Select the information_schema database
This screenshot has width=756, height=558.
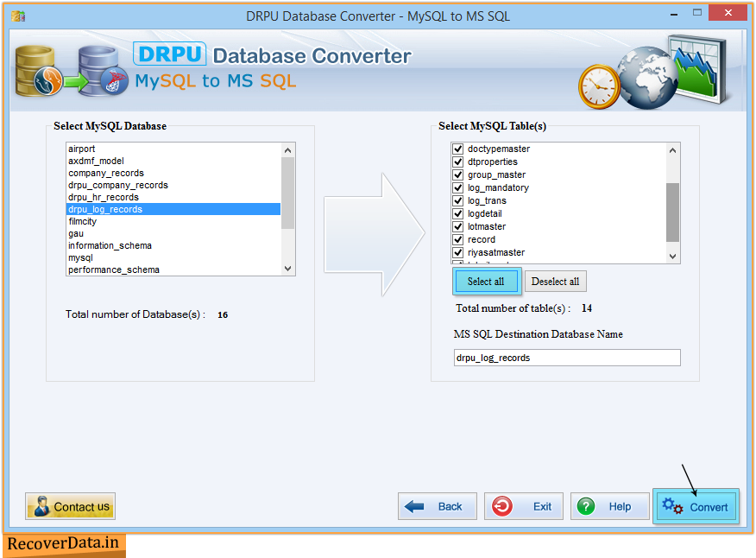coord(173,245)
